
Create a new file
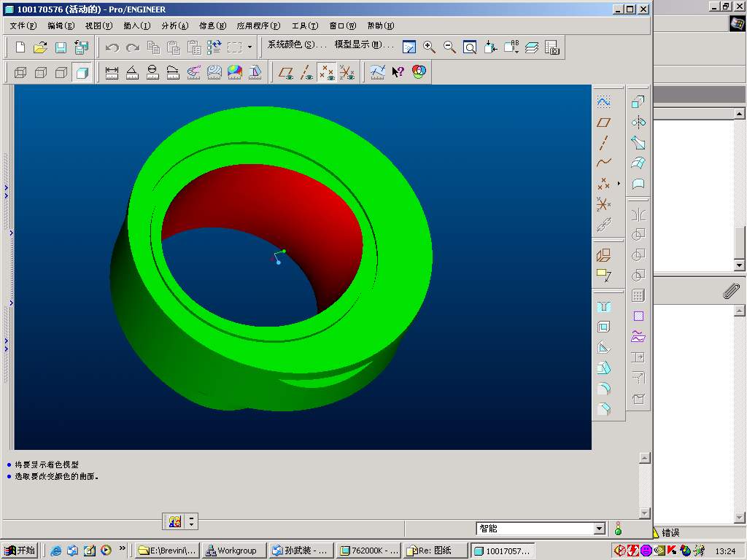20,47
